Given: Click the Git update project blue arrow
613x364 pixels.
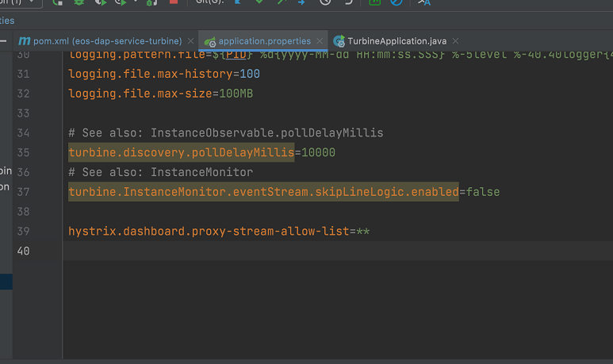Looking at the screenshot, I should [x=238, y=2].
